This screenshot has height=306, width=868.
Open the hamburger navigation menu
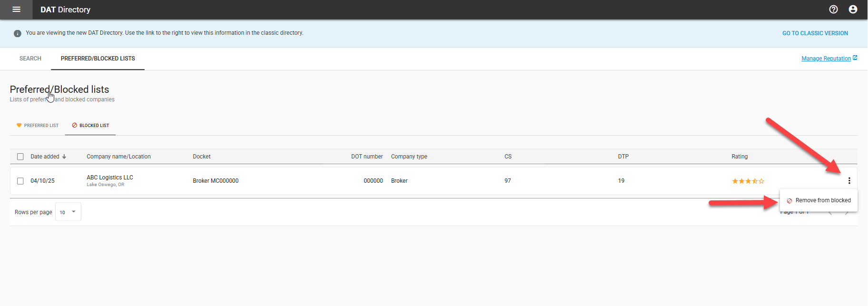[16, 10]
